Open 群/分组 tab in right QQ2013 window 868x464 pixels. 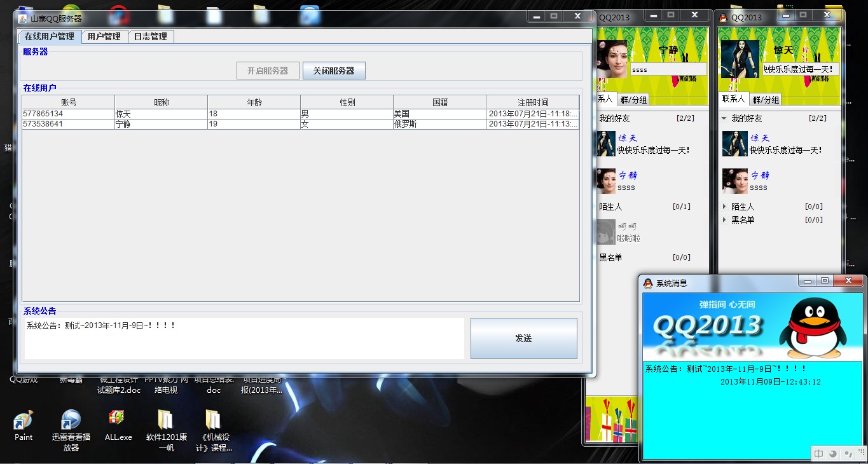coord(764,100)
